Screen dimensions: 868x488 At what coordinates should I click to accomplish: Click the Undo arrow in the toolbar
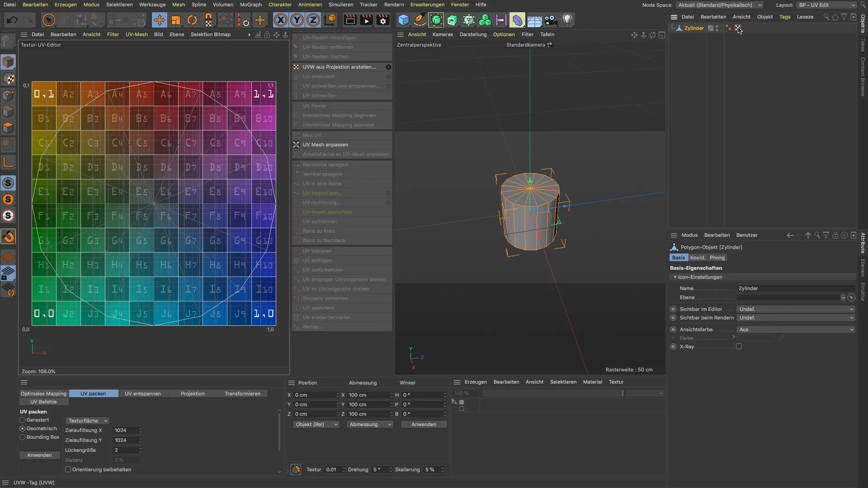coord(12,20)
